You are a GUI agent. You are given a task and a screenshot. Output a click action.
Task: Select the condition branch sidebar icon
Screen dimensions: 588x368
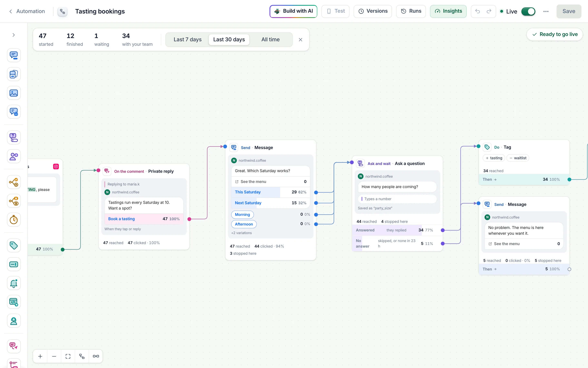click(x=14, y=182)
